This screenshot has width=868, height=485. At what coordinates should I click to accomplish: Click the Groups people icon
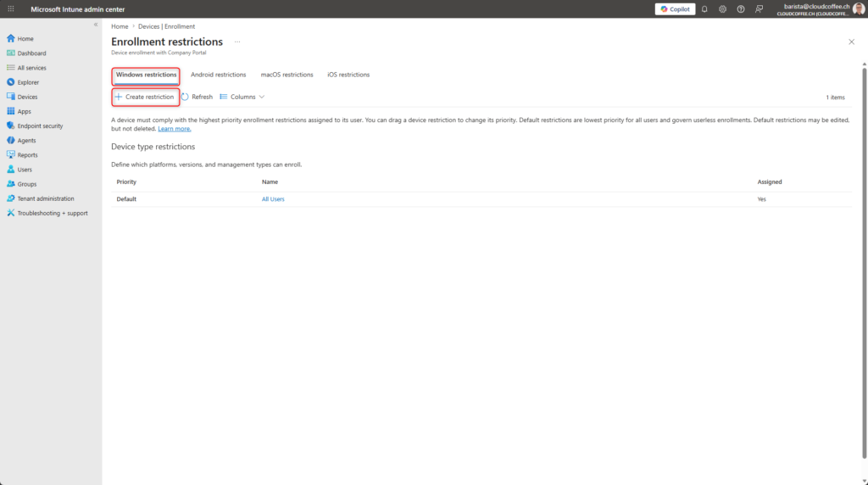[10, 184]
